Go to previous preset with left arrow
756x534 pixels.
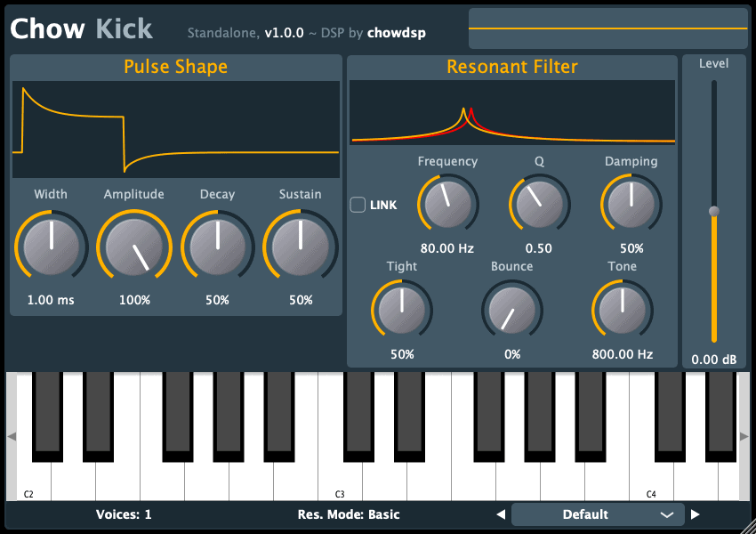[x=501, y=514]
